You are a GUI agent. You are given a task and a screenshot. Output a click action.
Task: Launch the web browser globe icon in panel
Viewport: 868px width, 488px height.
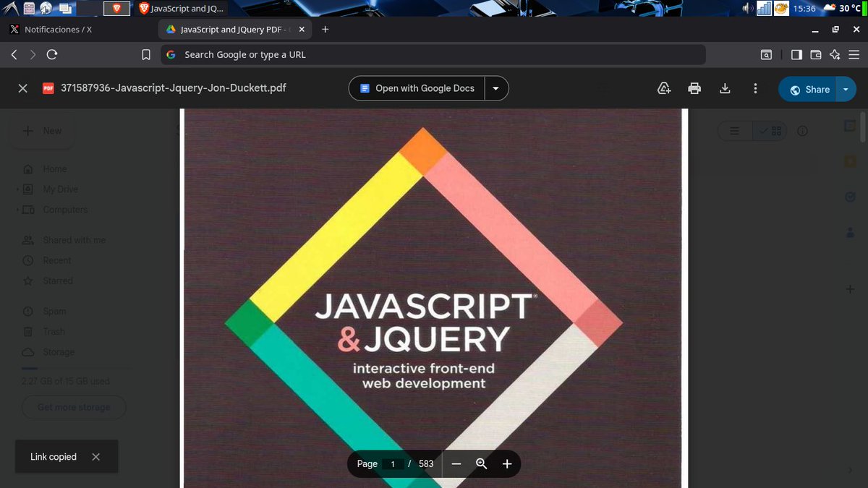coord(46,9)
